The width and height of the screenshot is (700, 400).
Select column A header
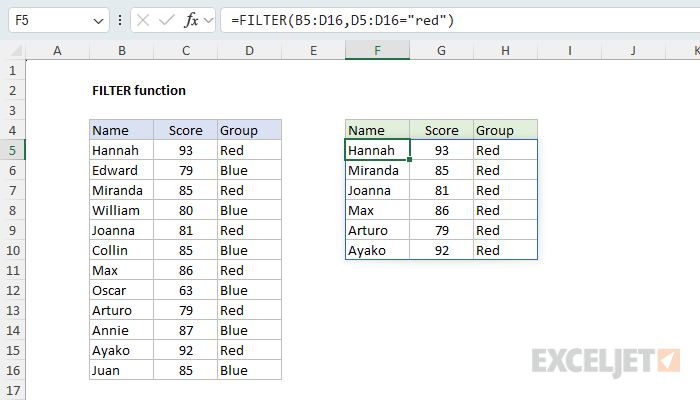(x=57, y=50)
